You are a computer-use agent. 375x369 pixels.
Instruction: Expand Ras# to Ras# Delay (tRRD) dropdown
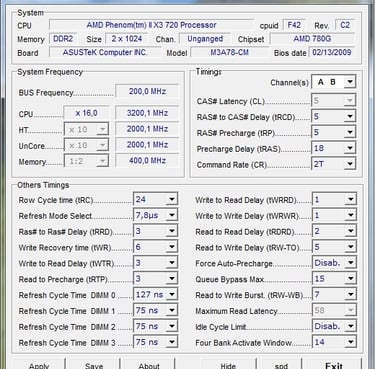(x=155, y=231)
